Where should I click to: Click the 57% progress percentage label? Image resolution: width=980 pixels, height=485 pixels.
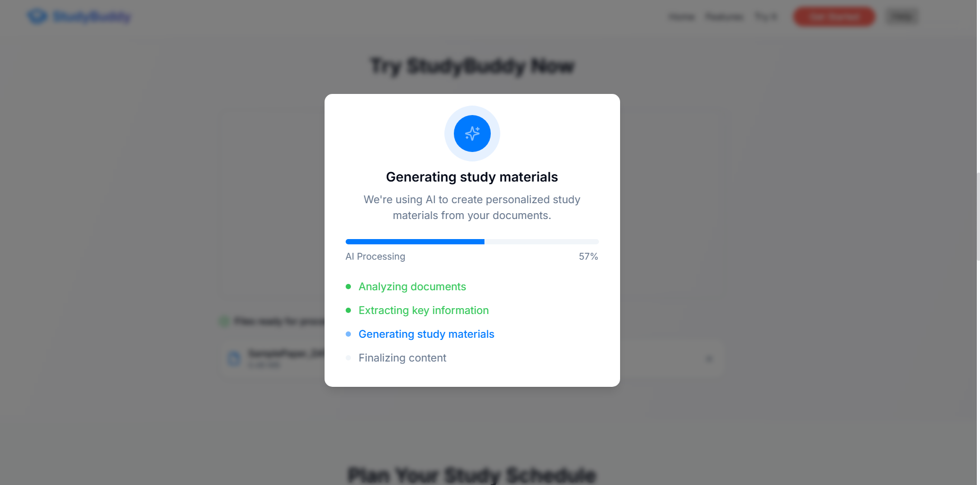[x=588, y=256]
